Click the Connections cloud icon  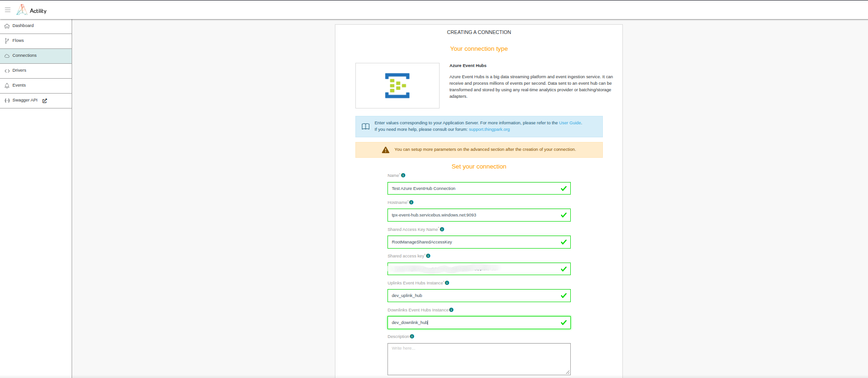tap(7, 56)
